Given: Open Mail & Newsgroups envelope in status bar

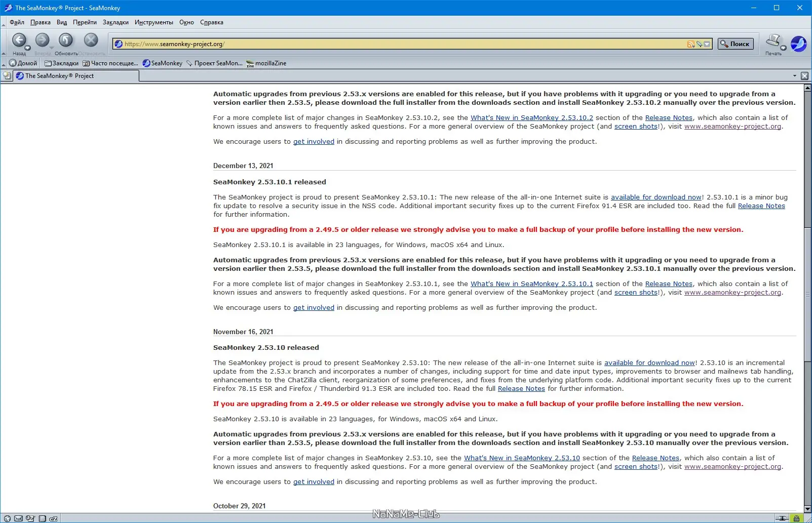Looking at the screenshot, I should point(19,518).
